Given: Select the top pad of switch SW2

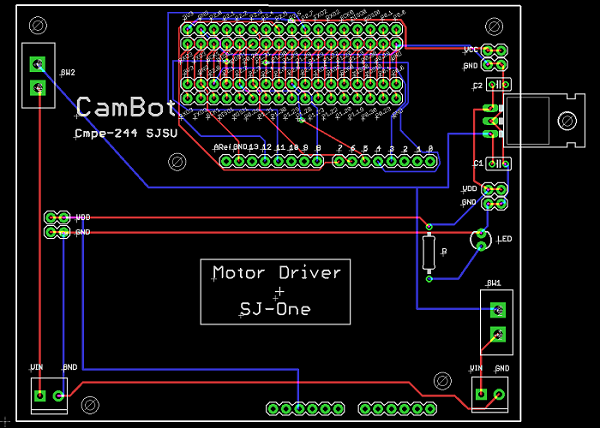Looking at the screenshot, I should click(x=38, y=64).
